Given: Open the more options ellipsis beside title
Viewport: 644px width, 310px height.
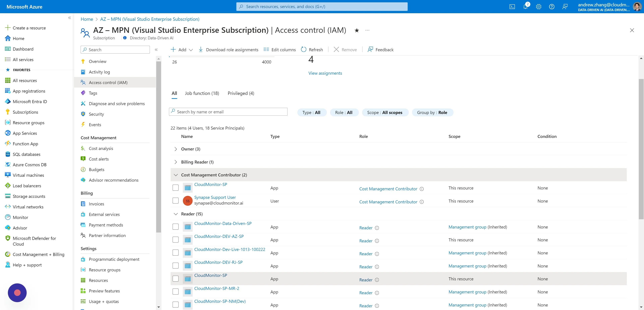Looking at the screenshot, I should tap(367, 30).
